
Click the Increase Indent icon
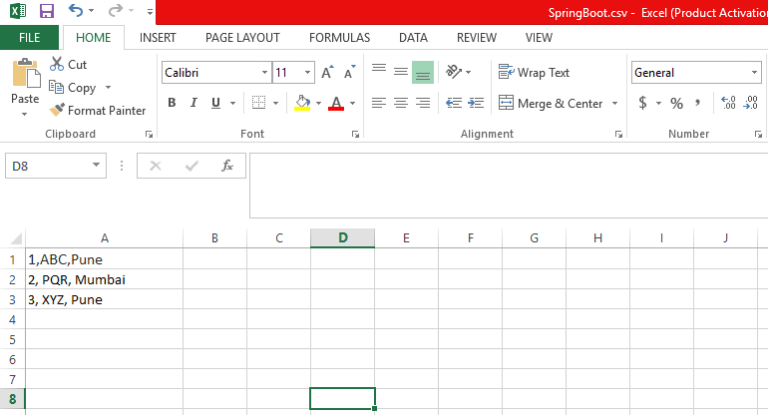[x=476, y=103]
